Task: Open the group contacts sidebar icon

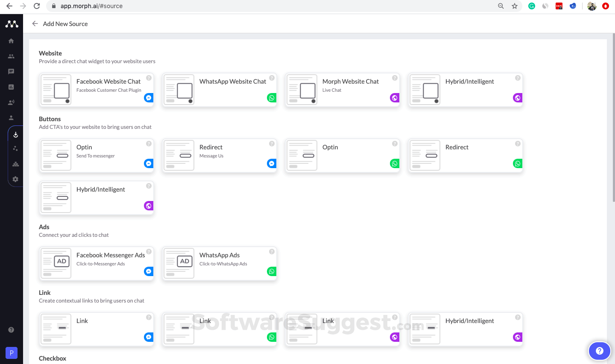Action: [11, 56]
